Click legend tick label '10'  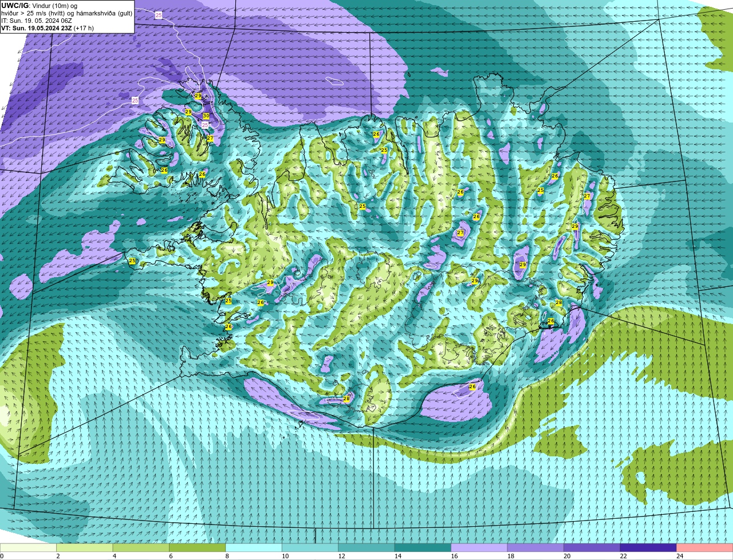click(x=285, y=556)
